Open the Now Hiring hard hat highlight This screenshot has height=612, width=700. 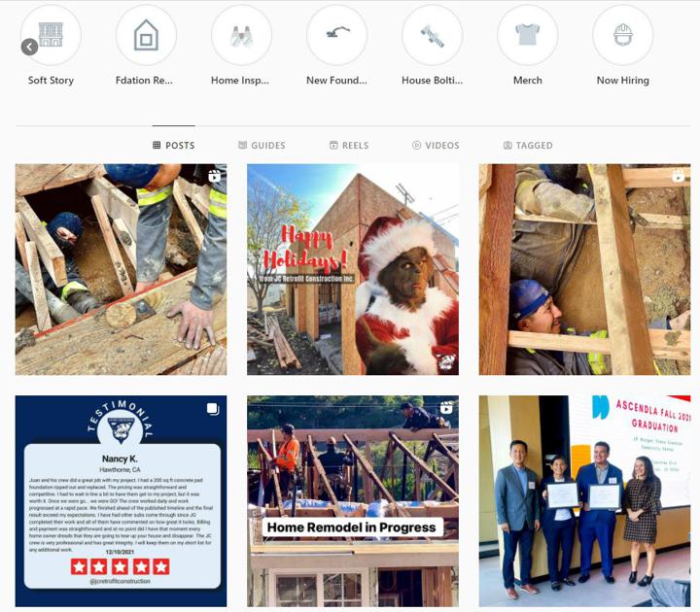[x=623, y=35]
